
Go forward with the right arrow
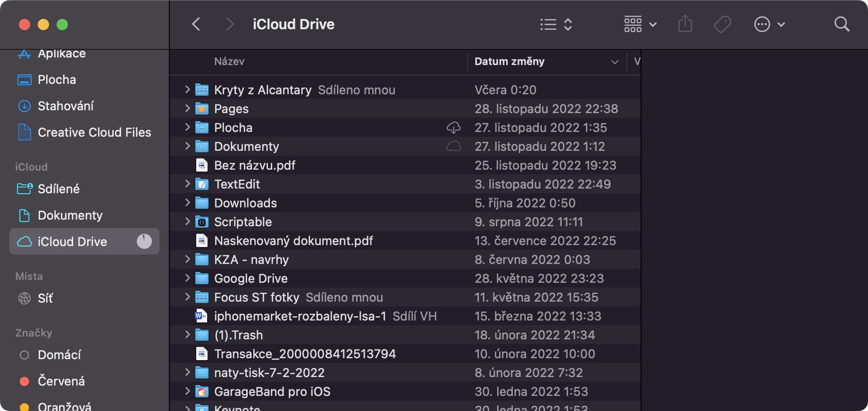230,24
